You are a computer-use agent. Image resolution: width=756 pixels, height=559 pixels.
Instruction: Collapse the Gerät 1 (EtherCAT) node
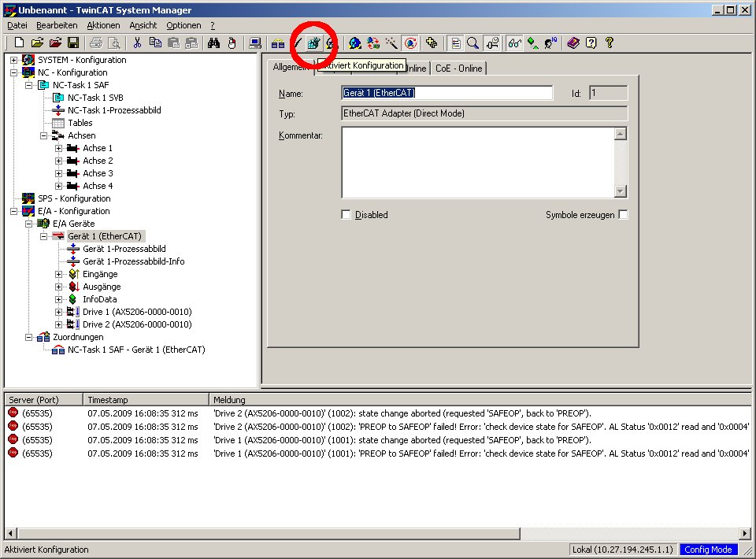coord(44,237)
